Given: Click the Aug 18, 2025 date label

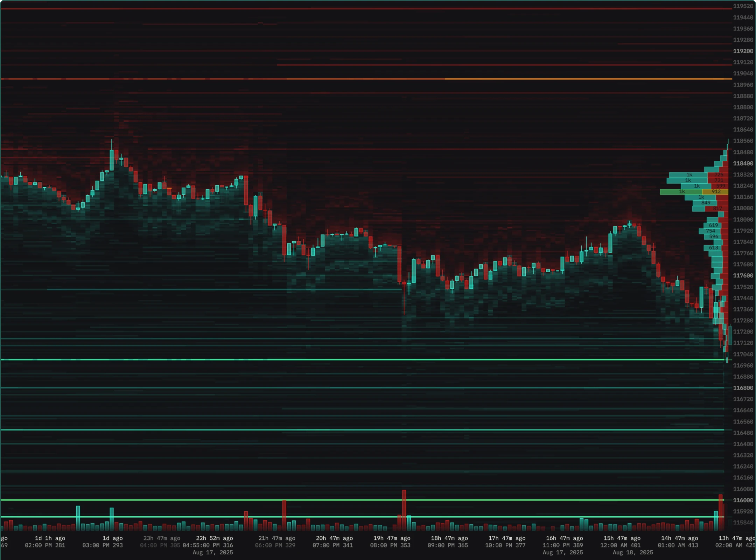Looking at the screenshot, I should pyautogui.click(x=633, y=552).
